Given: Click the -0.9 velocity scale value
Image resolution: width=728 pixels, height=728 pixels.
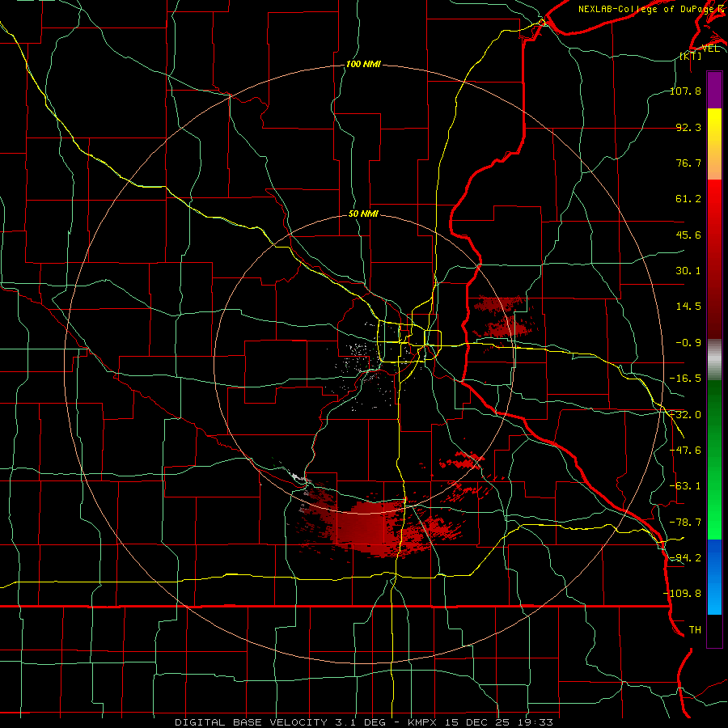Looking at the screenshot, I should pyautogui.click(x=688, y=343).
